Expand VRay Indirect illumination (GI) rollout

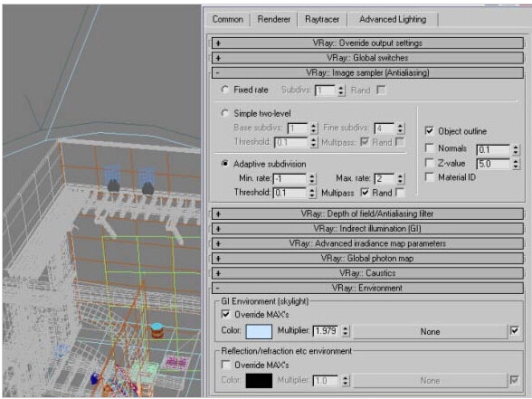point(367,229)
